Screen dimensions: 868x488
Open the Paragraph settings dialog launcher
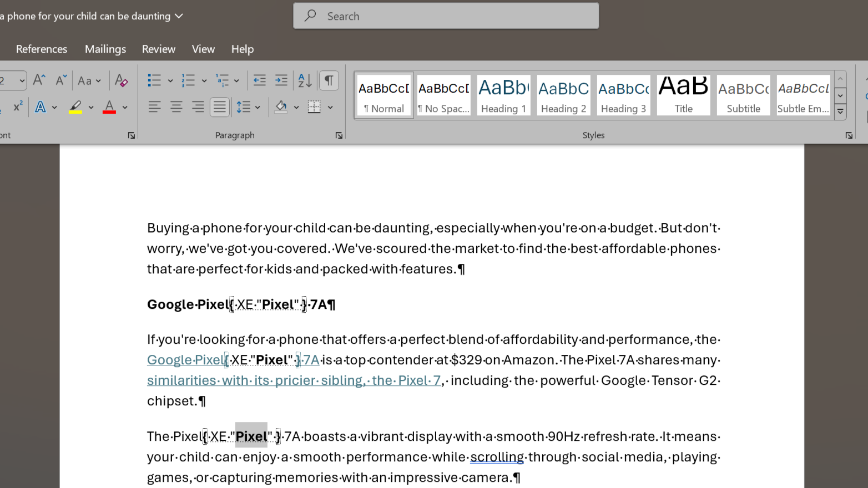point(339,135)
